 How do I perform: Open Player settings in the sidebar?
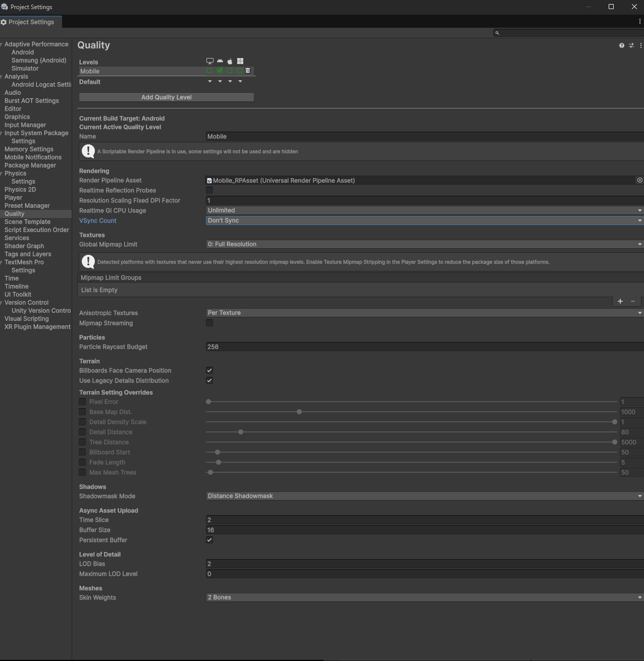pyautogui.click(x=13, y=198)
